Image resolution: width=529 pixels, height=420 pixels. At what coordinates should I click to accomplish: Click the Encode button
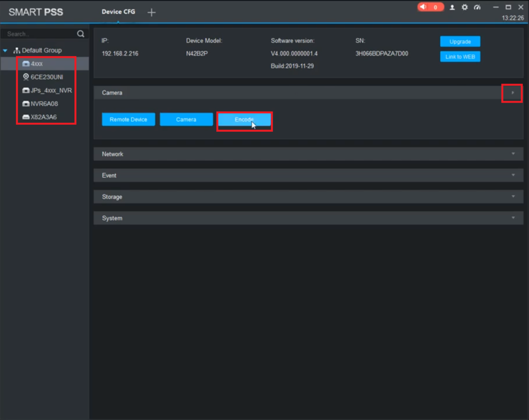pos(244,120)
